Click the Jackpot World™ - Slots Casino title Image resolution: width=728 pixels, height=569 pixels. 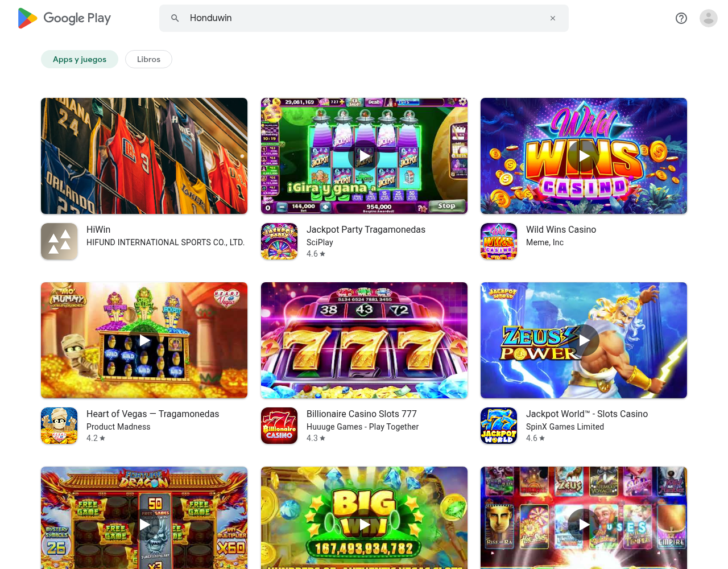click(x=587, y=414)
